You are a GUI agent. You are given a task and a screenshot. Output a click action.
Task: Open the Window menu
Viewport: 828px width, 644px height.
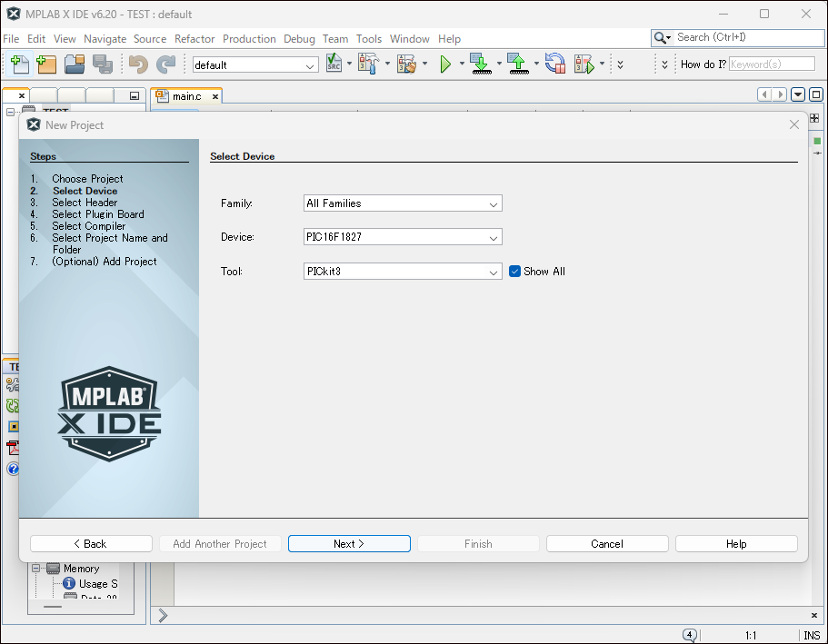click(x=410, y=39)
